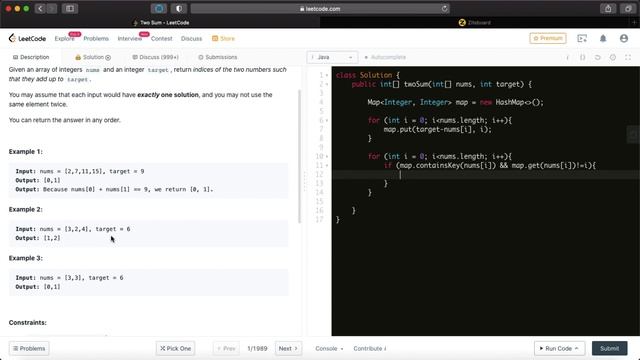The width and height of the screenshot is (640, 360).
Task: Click the editor info icon
Action: [567, 58]
